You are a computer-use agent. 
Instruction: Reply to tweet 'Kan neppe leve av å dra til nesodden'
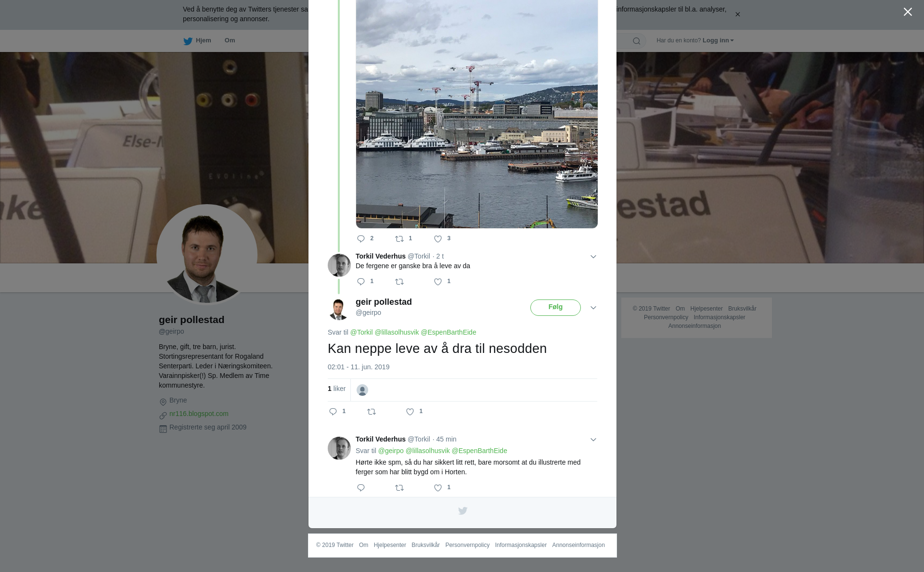click(333, 412)
